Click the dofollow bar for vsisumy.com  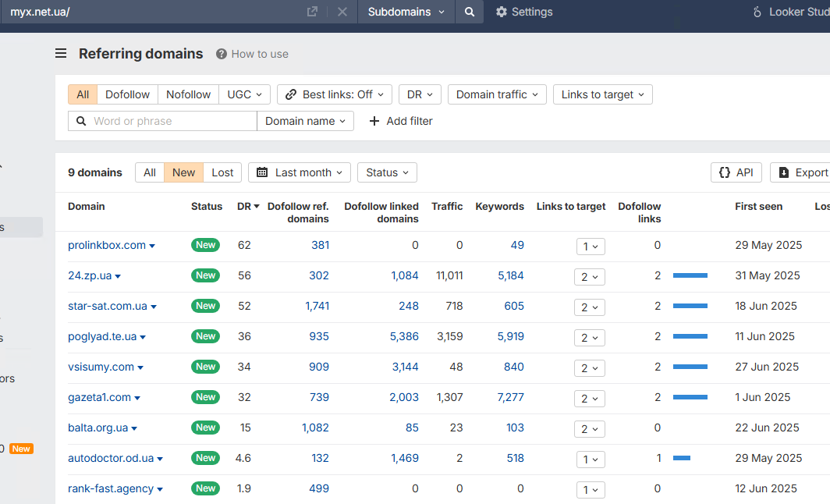coord(690,367)
